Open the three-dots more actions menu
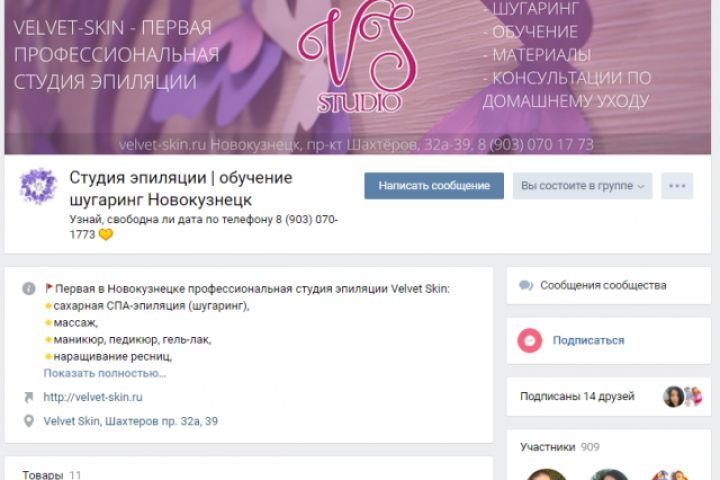720x480 pixels. click(677, 186)
